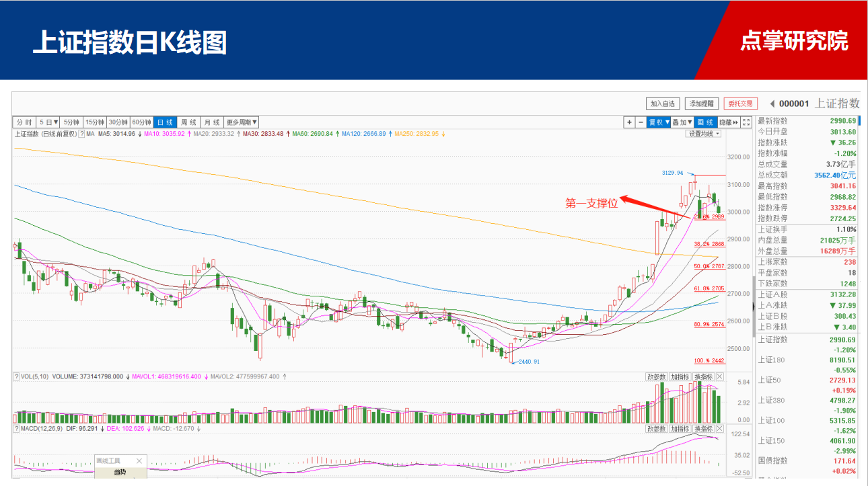
Task: Click MA30: 2833.48 value label
Action: click(262, 134)
